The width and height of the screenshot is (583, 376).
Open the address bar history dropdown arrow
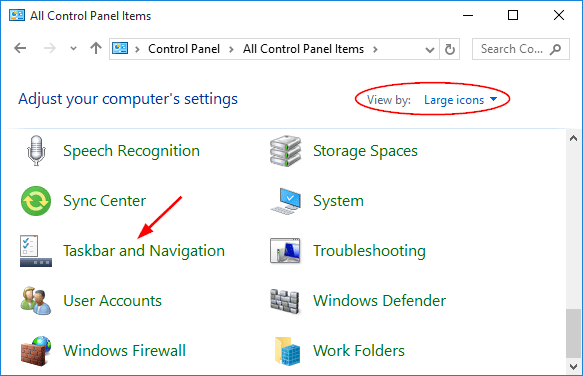point(430,49)
